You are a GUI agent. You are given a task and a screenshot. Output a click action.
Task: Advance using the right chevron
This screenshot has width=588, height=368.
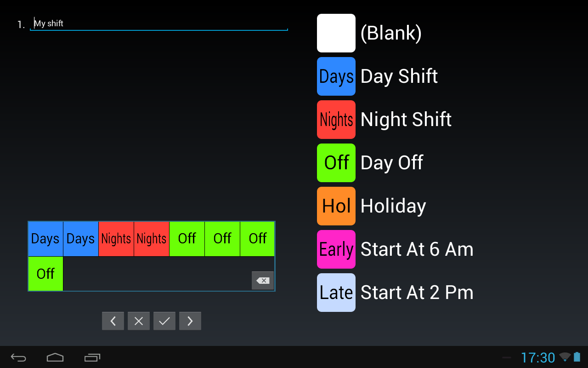coord(190,321)
